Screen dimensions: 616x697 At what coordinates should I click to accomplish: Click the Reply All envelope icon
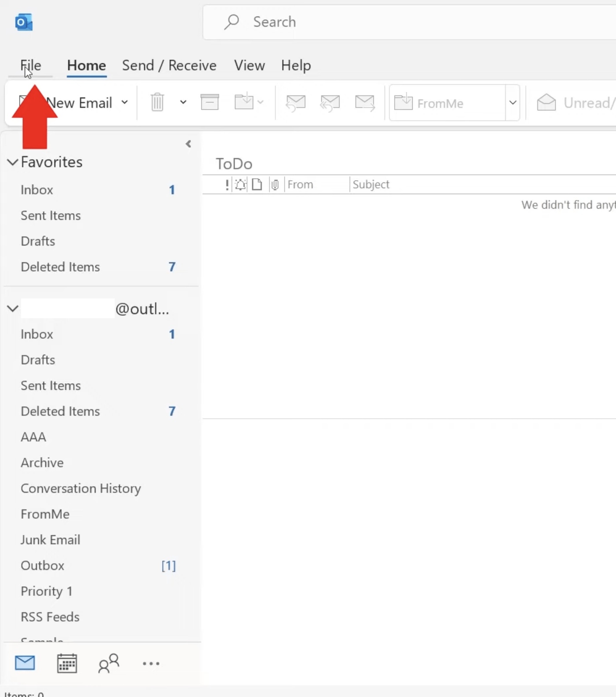330,102
